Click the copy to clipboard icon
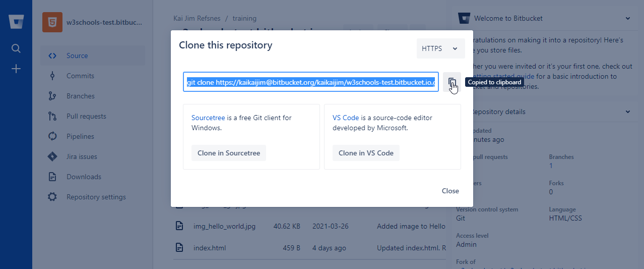This screenshot has width=644, height=269. 452,82
